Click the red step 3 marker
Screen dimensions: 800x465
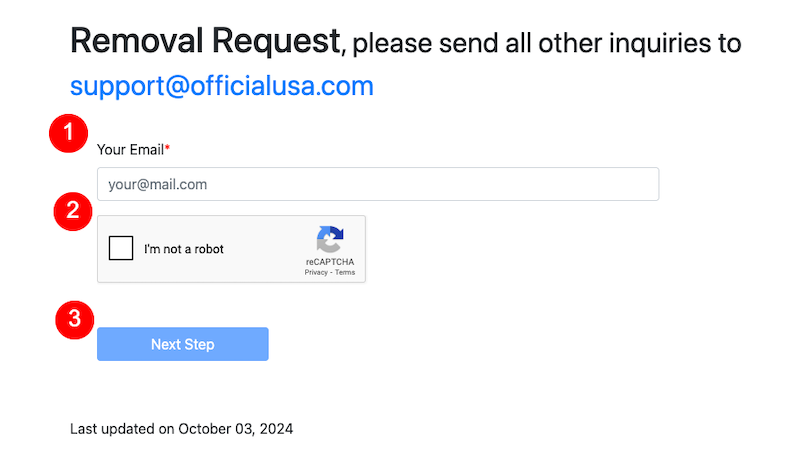[73, 320]
